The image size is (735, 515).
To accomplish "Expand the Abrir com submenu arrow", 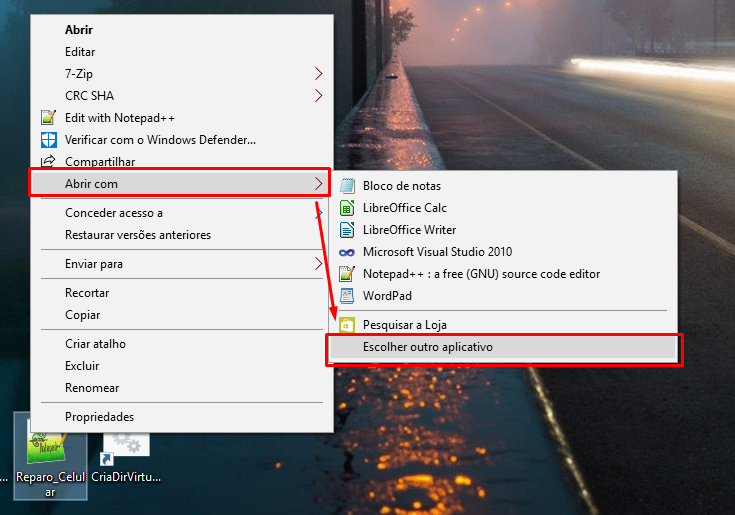I will pos(319,184).
